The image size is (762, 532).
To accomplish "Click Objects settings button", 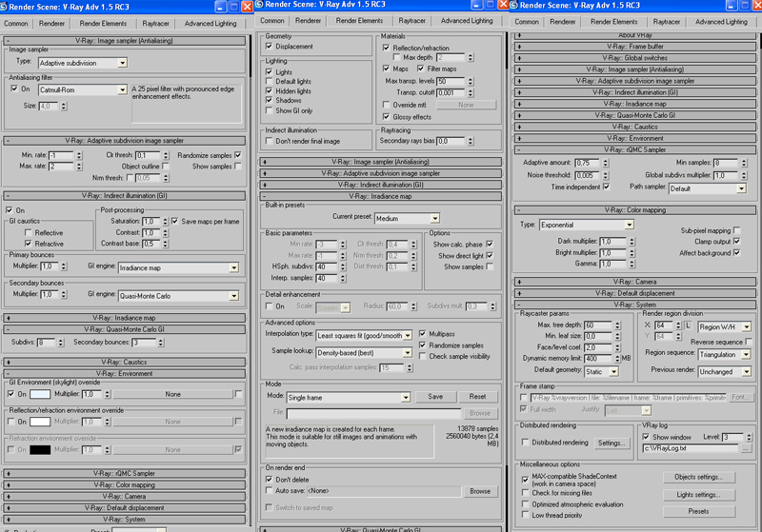I will [x=698, y=477].
